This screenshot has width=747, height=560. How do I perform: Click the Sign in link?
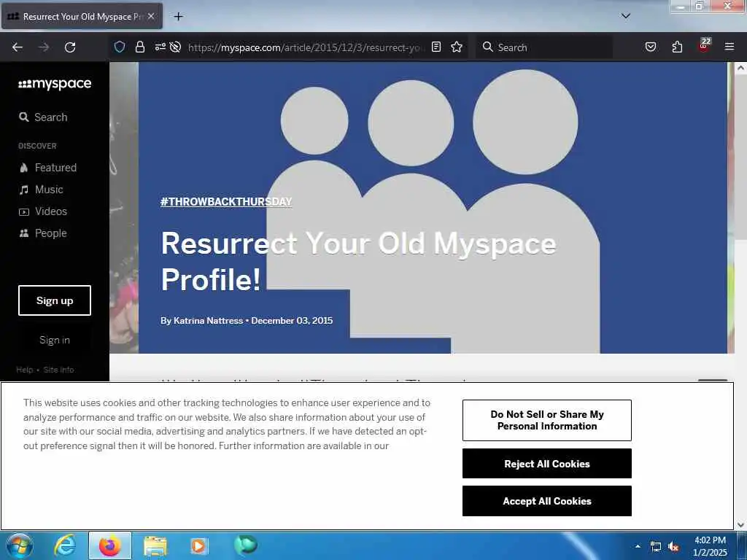coord(55,340)
